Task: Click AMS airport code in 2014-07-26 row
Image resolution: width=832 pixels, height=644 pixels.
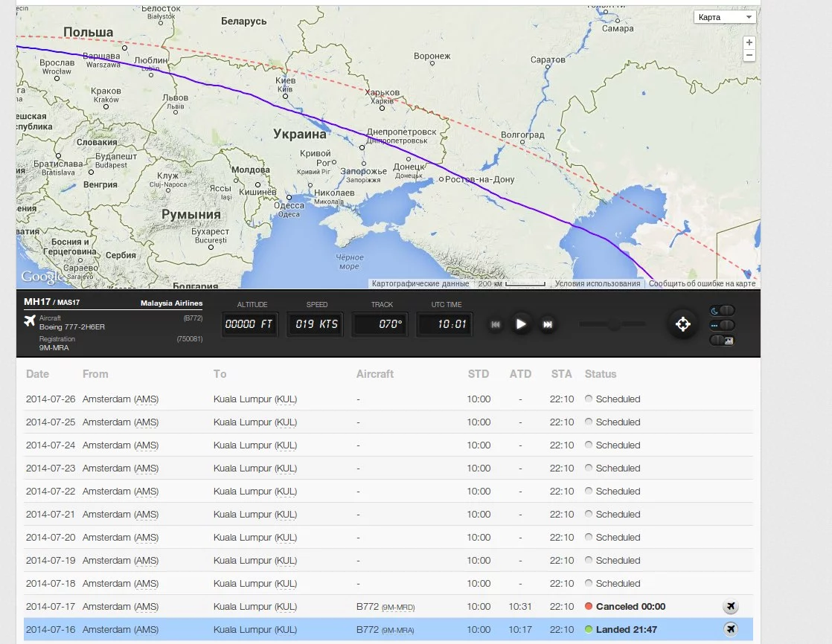Action: click(146, 399)
